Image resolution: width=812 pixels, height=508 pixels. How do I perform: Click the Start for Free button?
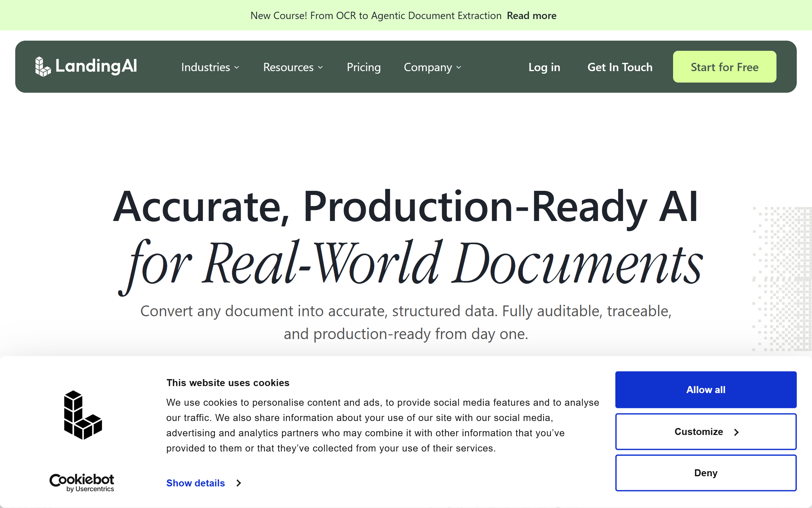pyautogui.click(x=724, y=67)
